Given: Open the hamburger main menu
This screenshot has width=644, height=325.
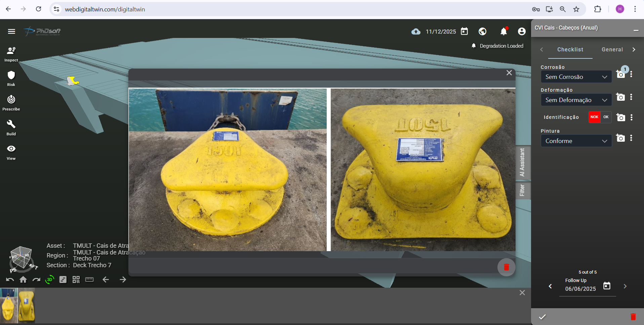Looking at the screenshot, I should tap(11, 31).
